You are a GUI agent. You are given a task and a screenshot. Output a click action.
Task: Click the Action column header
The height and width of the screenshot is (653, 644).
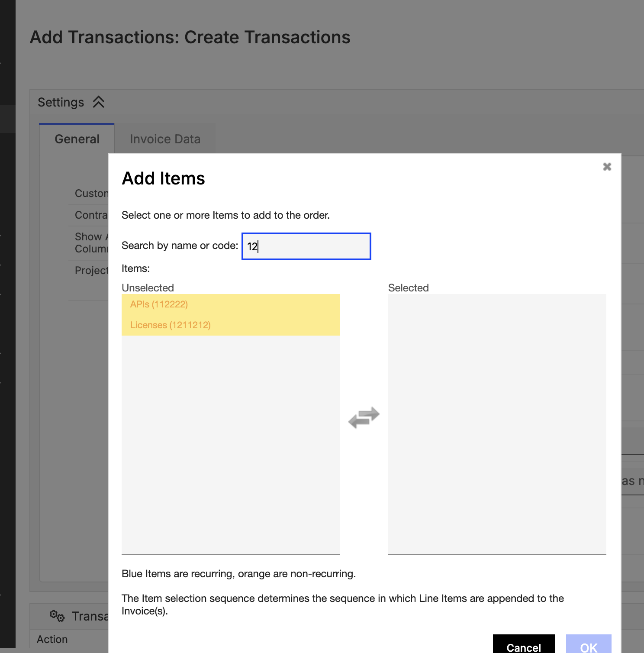coord(52,639)
